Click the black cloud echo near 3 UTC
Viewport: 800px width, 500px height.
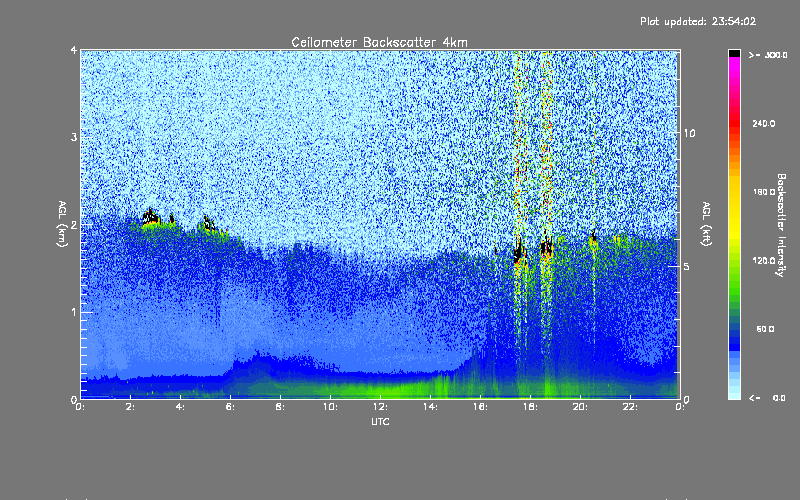151,218
